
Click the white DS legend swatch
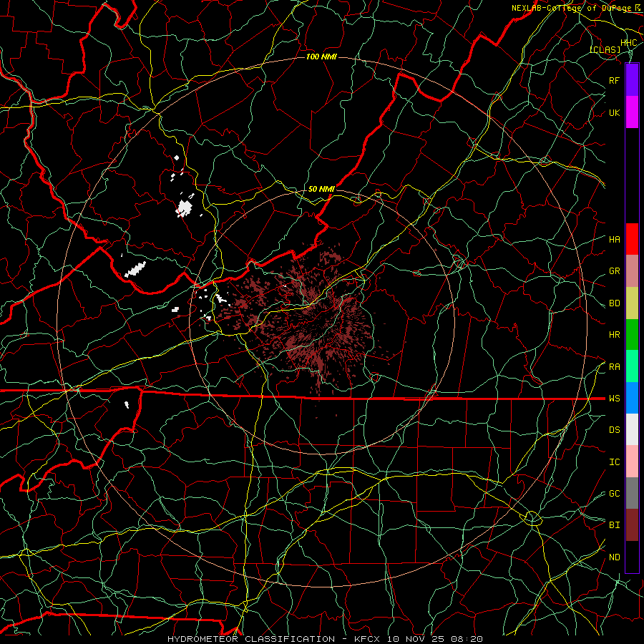tap(632, 429)
